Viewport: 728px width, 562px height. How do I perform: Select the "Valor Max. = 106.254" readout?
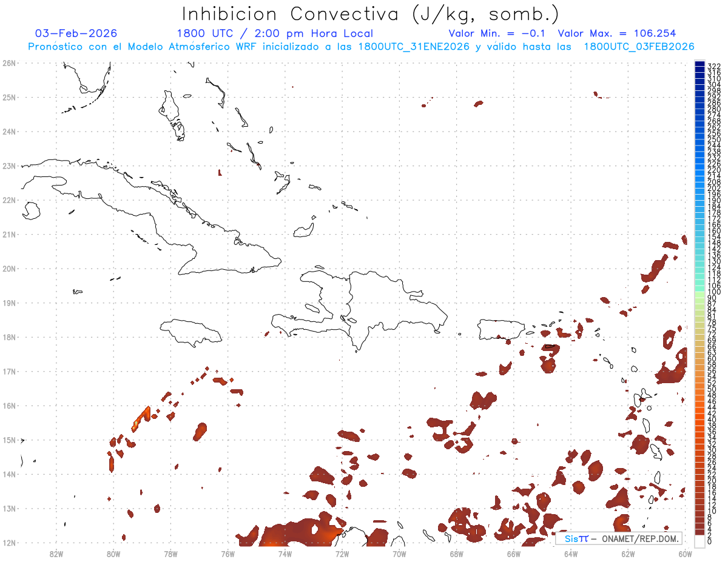tap(616, 33)
